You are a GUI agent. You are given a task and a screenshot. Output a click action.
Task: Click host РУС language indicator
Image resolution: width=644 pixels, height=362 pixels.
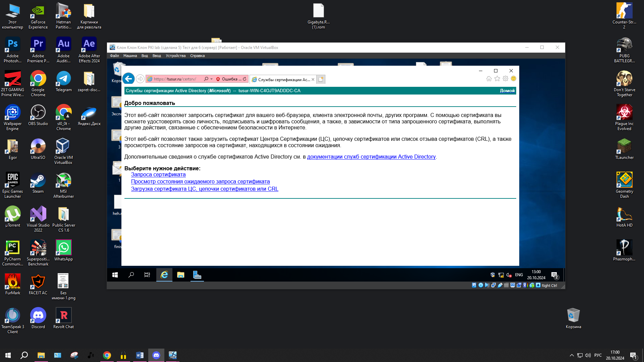[598, 355]
